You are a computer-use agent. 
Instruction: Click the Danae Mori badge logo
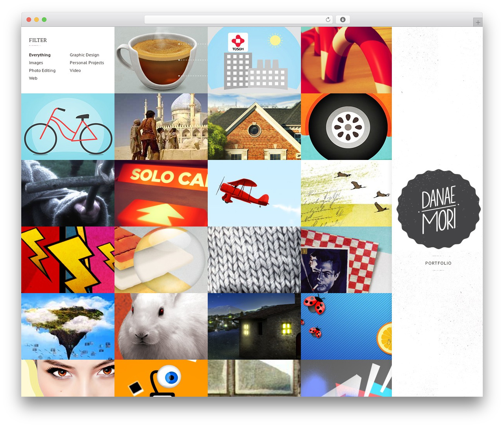(x=438, y=209)
